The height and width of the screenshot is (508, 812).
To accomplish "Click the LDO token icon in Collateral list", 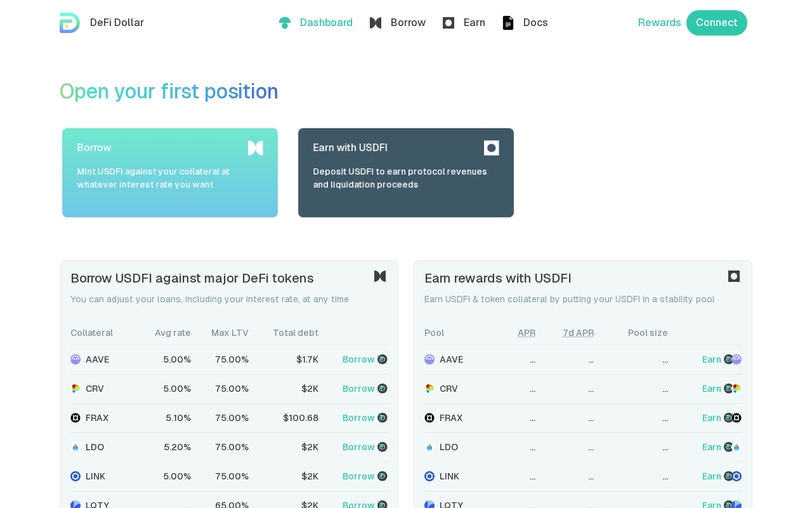I will click(75, 447).
